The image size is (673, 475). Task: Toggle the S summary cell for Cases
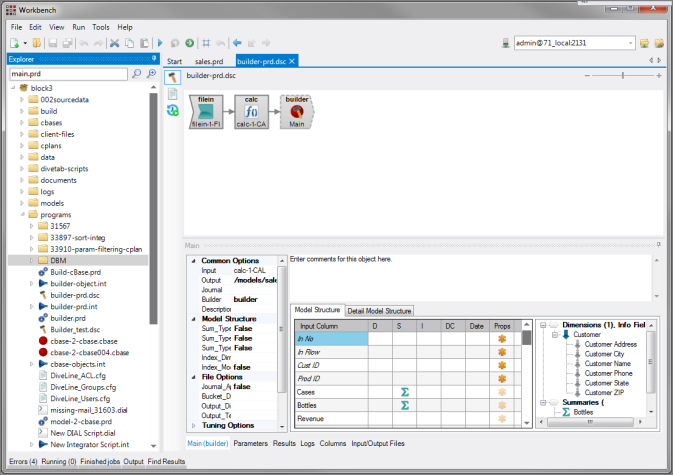405,391
